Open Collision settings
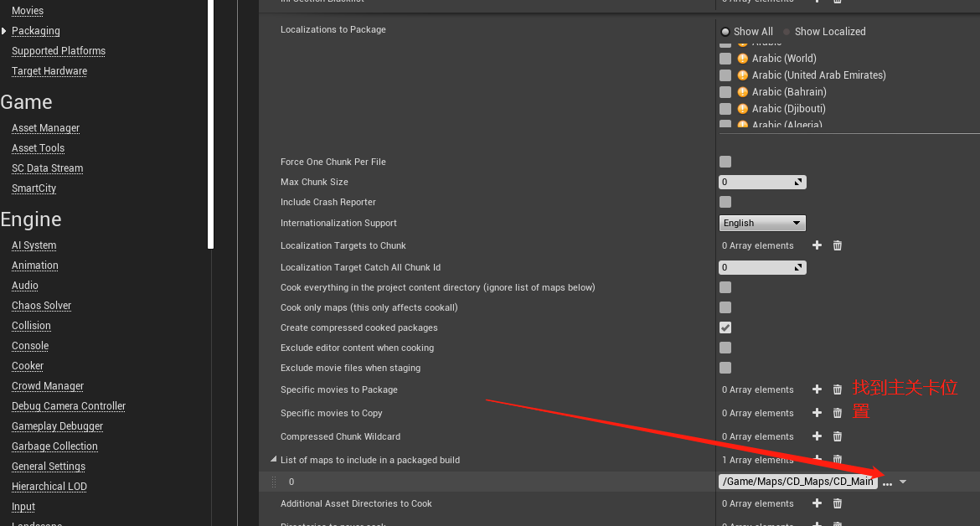Image resolution: width=980 pixels, height=526 pixels. (31, 326)
